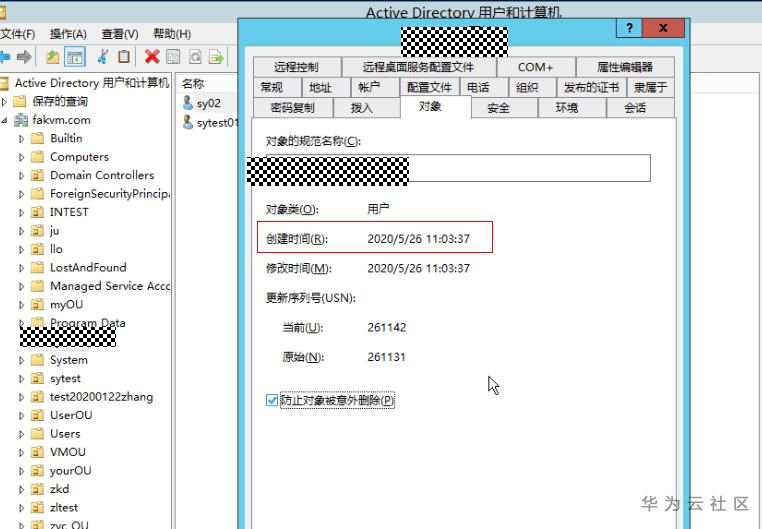Click the sy02 user icon
This screenshot has width=762, height=529.
pos(188,102)
